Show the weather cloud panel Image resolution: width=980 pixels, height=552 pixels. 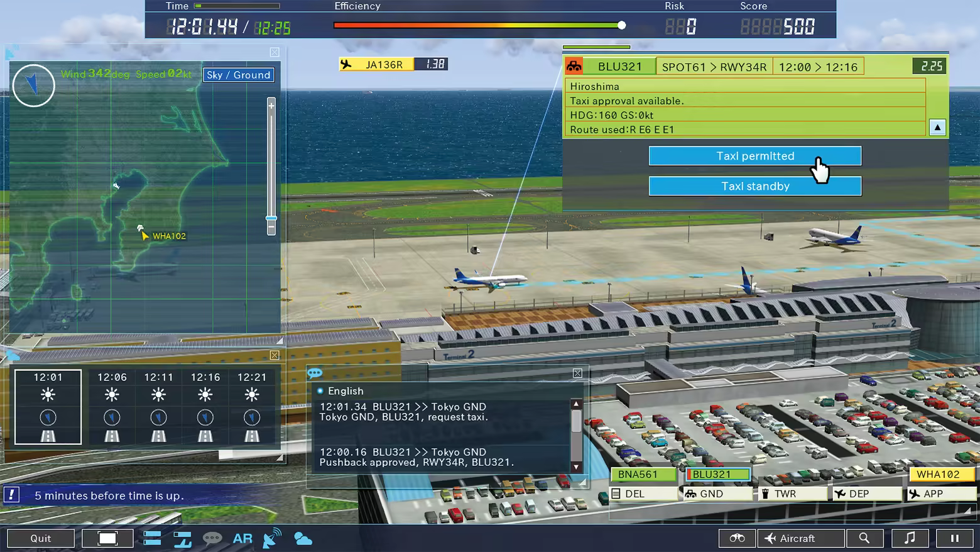(303, 539)
